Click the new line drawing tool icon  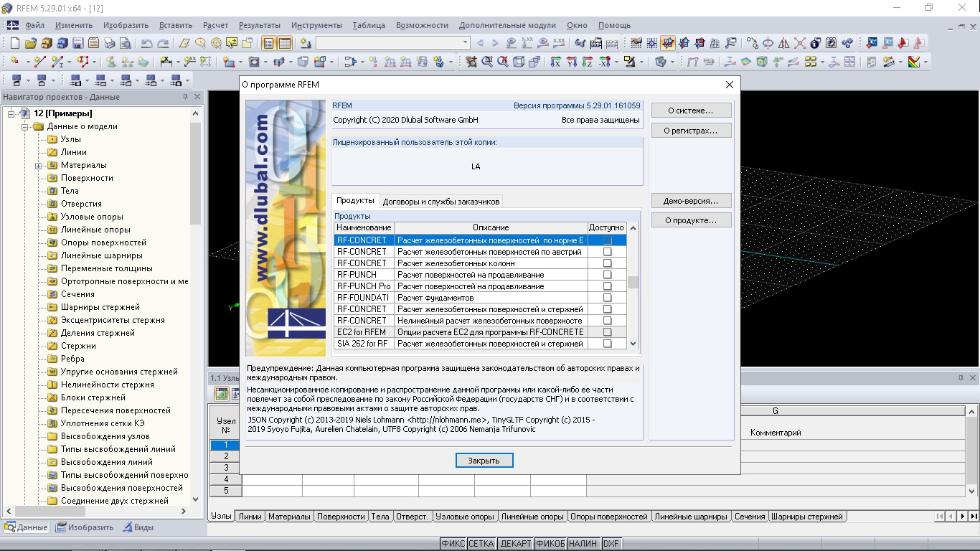(x=40, y=62)
